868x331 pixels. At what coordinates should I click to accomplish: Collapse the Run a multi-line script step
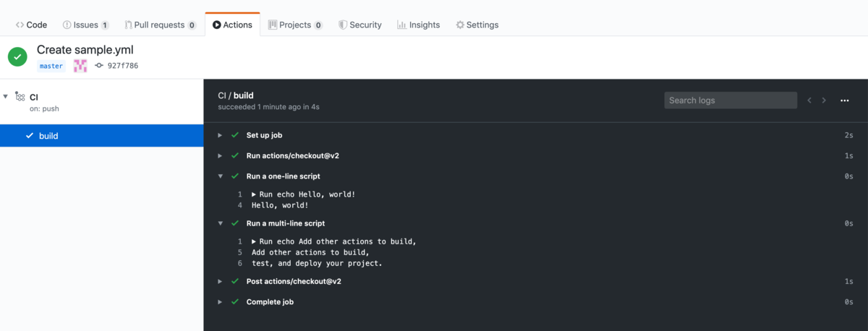221,223
